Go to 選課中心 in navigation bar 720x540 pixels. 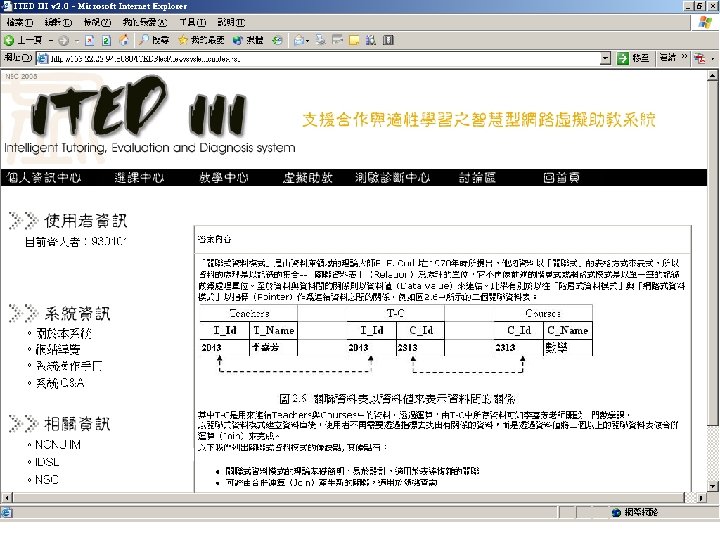pos(139,178)
